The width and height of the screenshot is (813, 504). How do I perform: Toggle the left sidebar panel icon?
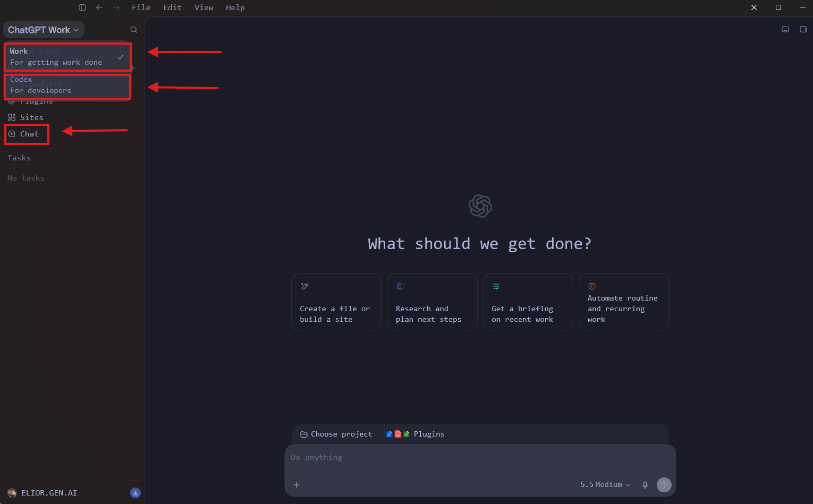point(82,7)
